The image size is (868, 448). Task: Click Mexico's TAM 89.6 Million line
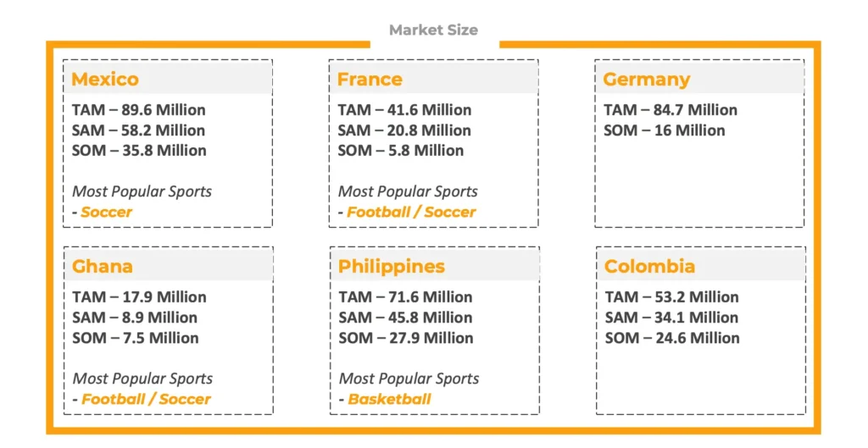tap(139, 110)
